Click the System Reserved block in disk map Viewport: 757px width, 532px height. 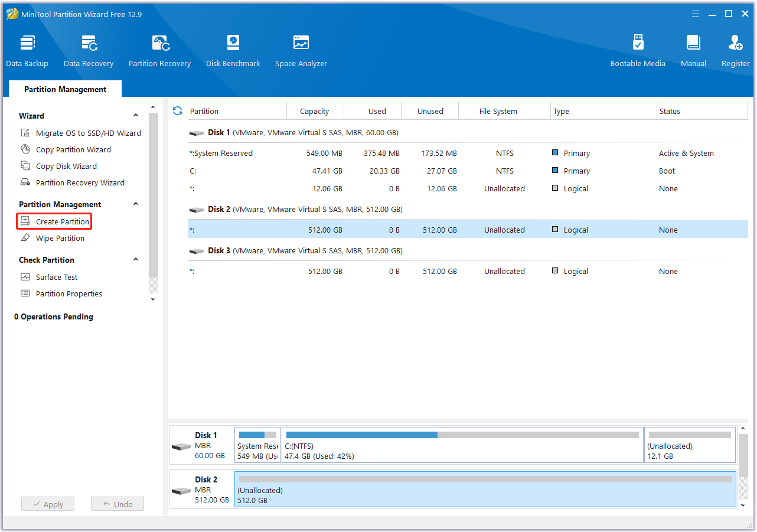click(x=257, y=445)
